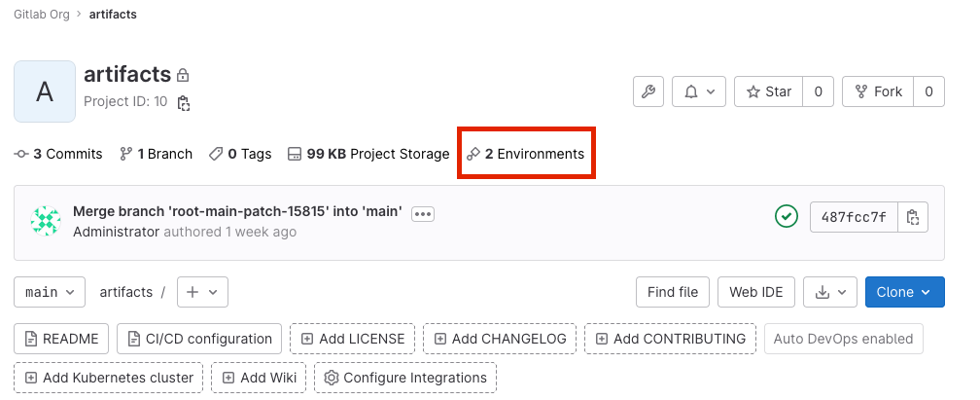Open the notification bell dropdown
The image size is (980, 400).
pyautogui.click(x=699, y=91)
